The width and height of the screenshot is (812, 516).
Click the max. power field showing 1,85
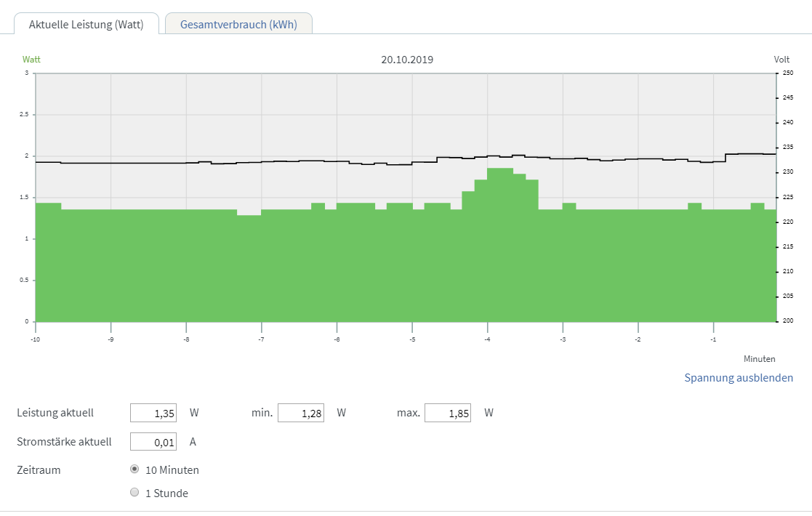click(447, 413)
